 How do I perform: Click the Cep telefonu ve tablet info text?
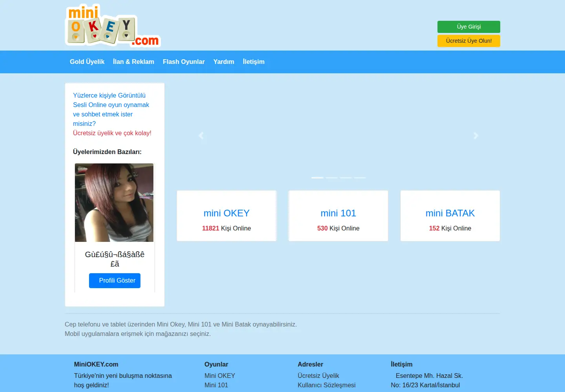tap(181, 329)
